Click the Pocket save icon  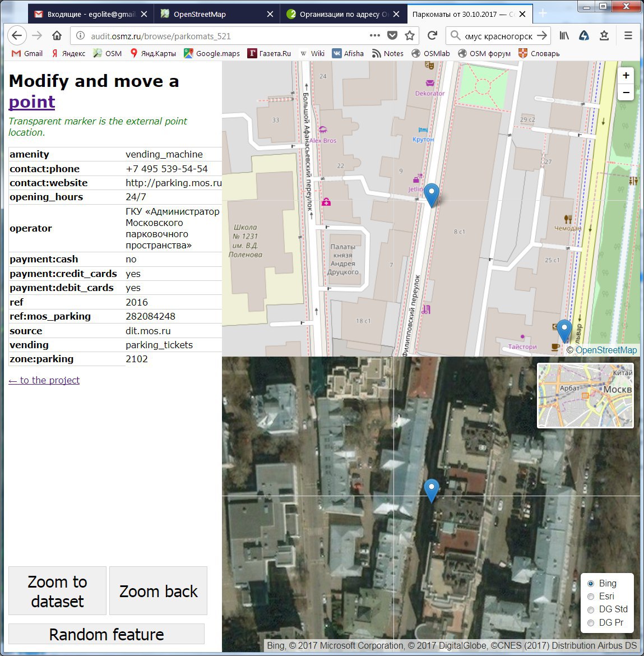[x=392, y=36]
